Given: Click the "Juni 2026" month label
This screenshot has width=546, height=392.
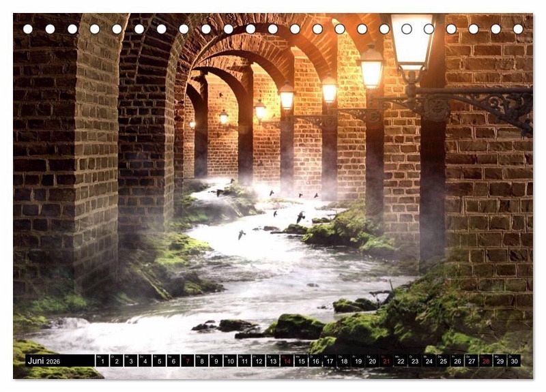Looking at the screenshot, I should [x=44, y=361].
